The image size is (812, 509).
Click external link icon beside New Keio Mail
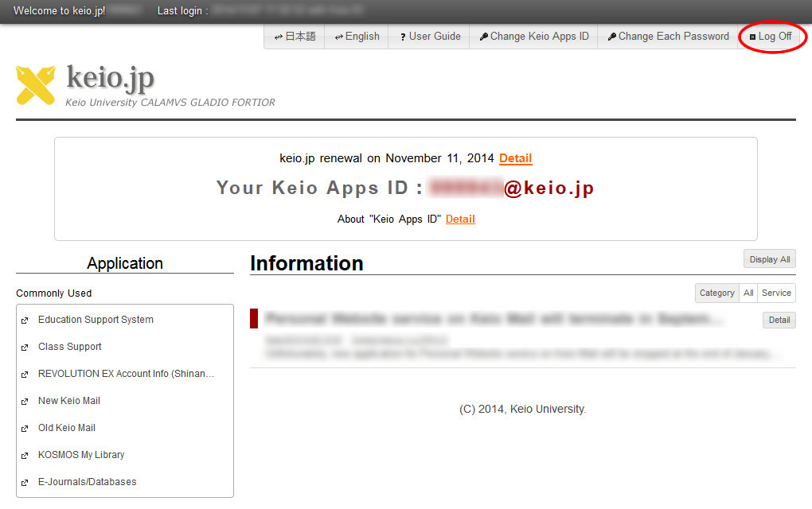tap(25, 402)
